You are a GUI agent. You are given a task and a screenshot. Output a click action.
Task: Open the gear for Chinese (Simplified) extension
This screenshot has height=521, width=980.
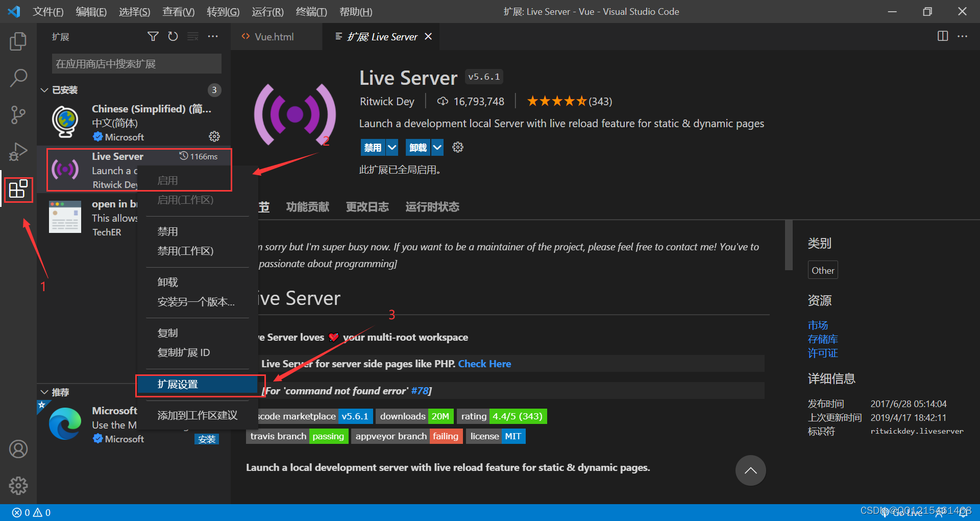pyautogui.click(x=214, y=136)
